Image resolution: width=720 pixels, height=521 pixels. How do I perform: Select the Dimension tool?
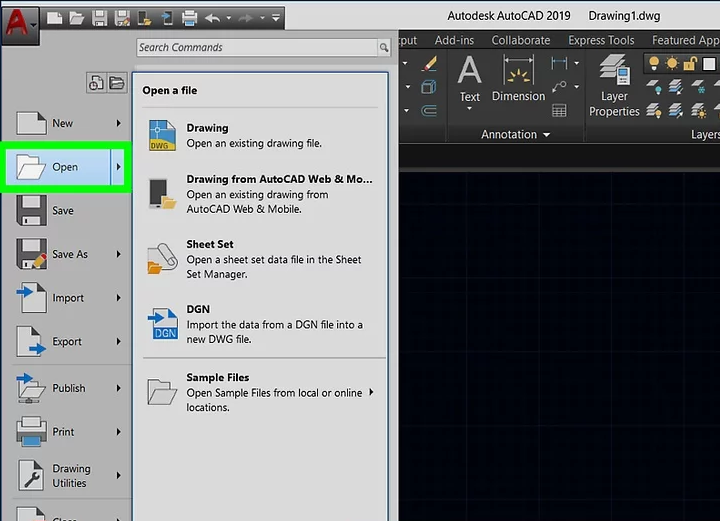[518, 80]
